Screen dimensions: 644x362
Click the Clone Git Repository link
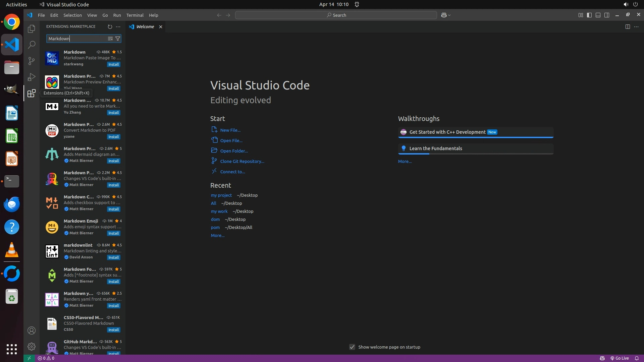point(242,161)
